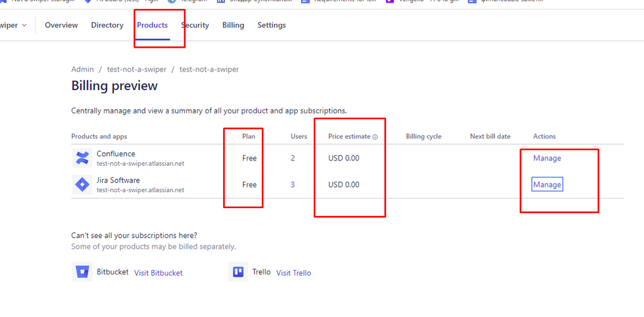The height and width of the screenshot is (317, 644).
Task: Click the Confluence product icon
Action: [x=82, y=158]
